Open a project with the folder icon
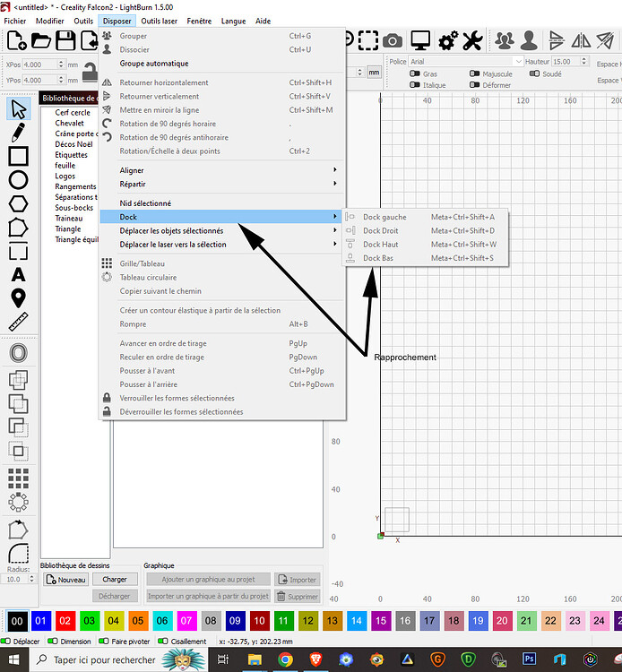622x672 pixels. pyautogui.click(x=41, y=41)
